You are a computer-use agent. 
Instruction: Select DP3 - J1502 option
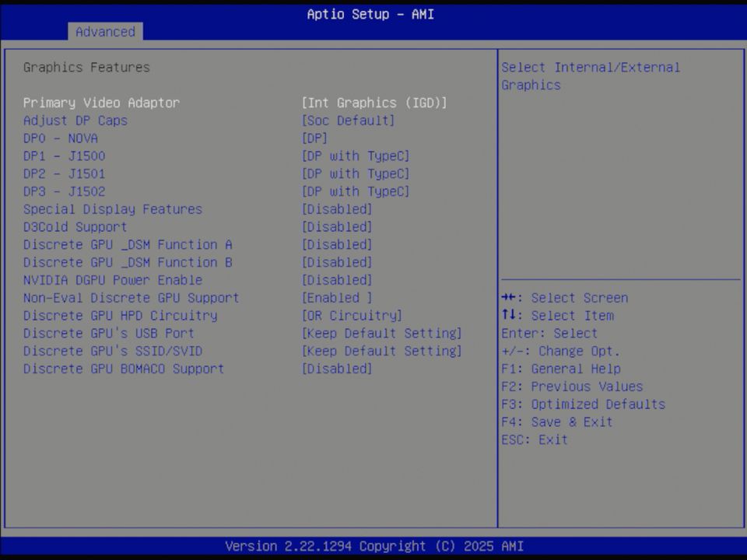65,191
